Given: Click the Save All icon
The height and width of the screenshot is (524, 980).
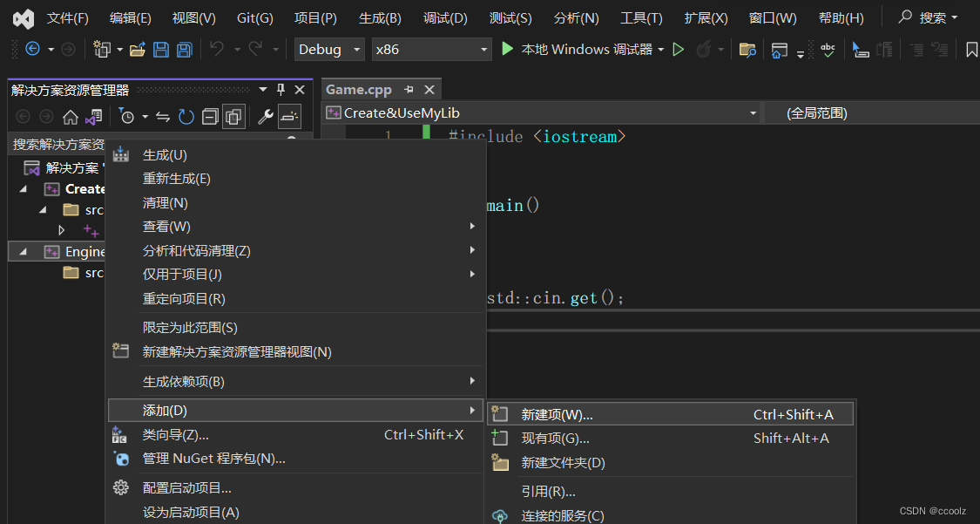Looking at the screenshot, I should click(x=184, y=50).
